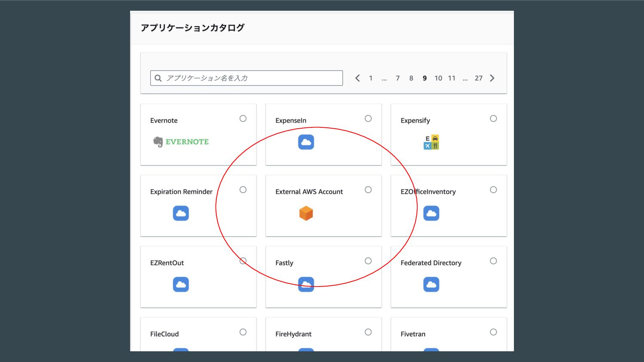Go to previous page with left arrow

point(357,78)
